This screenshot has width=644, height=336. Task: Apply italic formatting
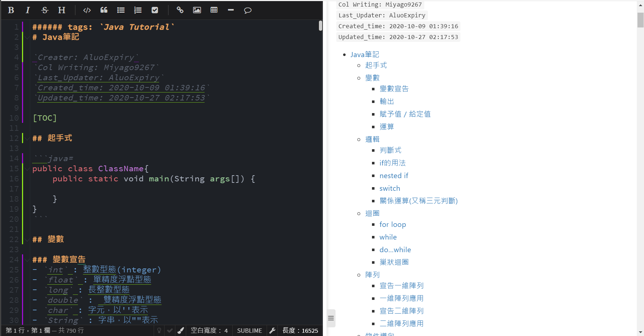pos(27,10)
